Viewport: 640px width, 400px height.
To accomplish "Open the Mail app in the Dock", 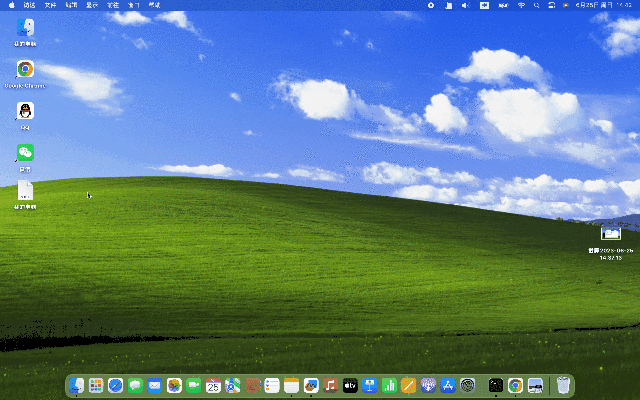I will 155,385.
